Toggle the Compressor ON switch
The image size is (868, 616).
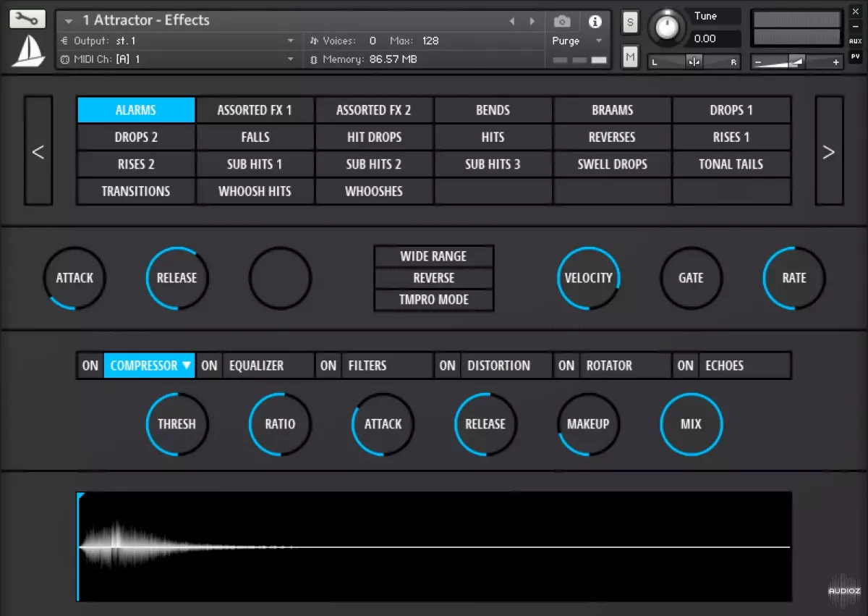(x=90, y=366)
